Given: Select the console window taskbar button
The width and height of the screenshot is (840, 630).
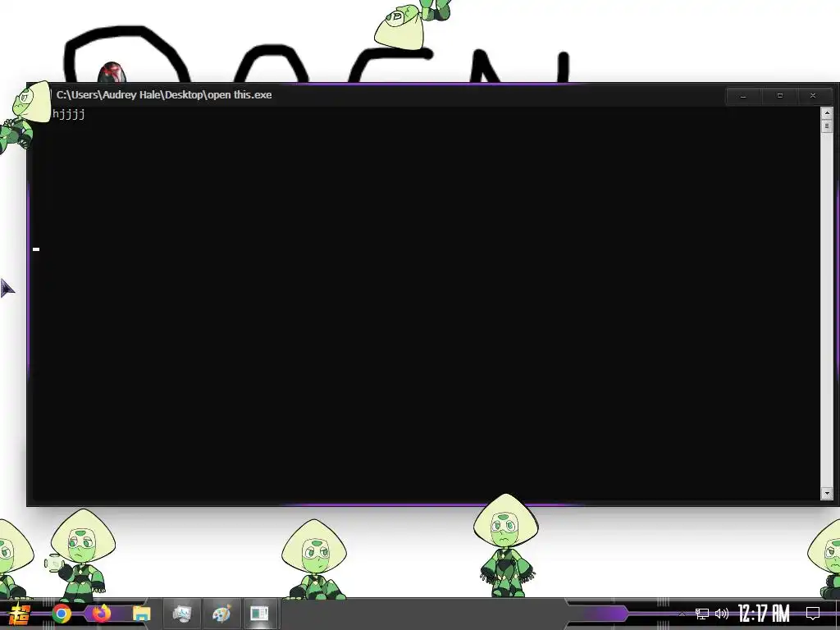Looking at the screenshot, I should click(x=260, y=614).
